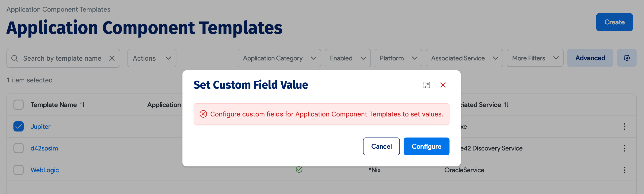The image size is (644, 194).
Task: Sort the table by Template Name
Action: coord(82,105)
